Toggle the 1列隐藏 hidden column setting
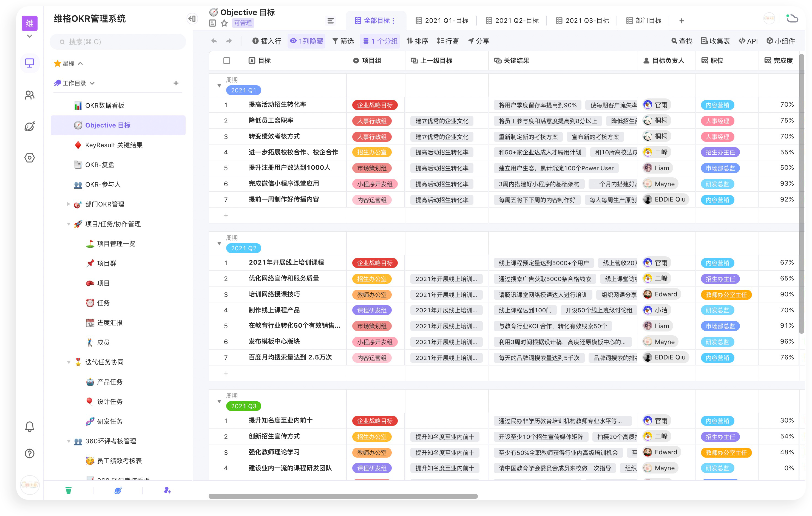812x516 pixels. tap(306, 41)
